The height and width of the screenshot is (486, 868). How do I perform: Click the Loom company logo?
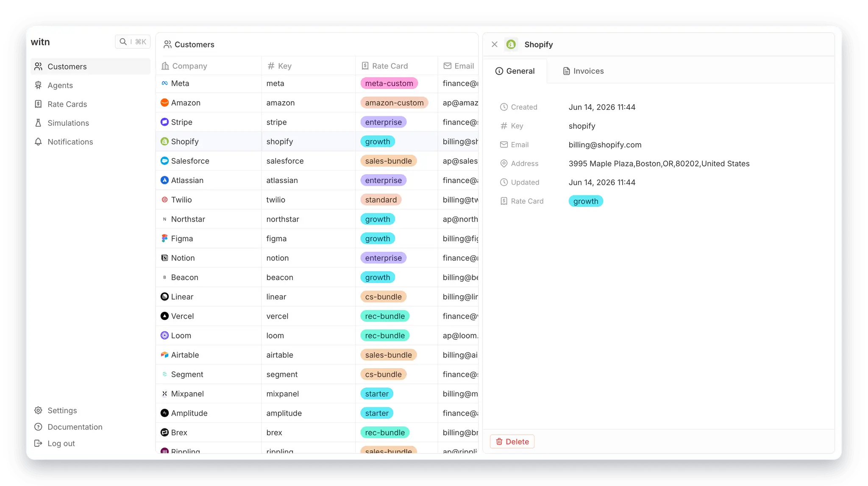pos(164,336)
